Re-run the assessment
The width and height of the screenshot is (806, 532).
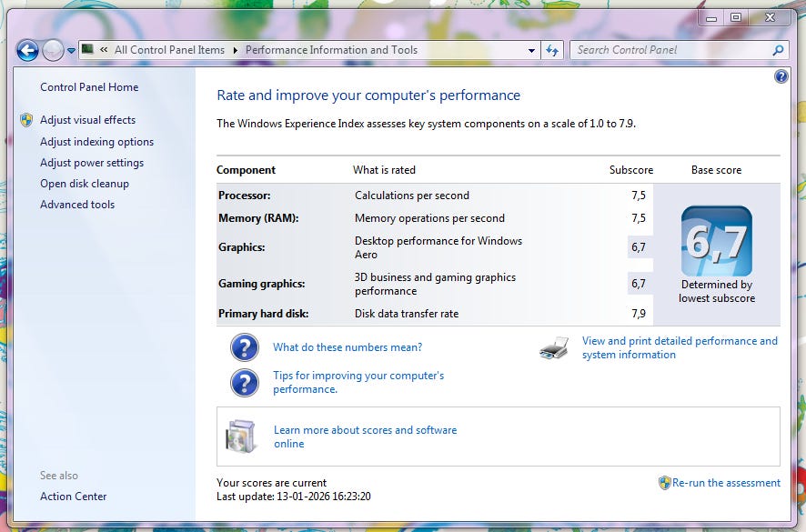(726, 483)
